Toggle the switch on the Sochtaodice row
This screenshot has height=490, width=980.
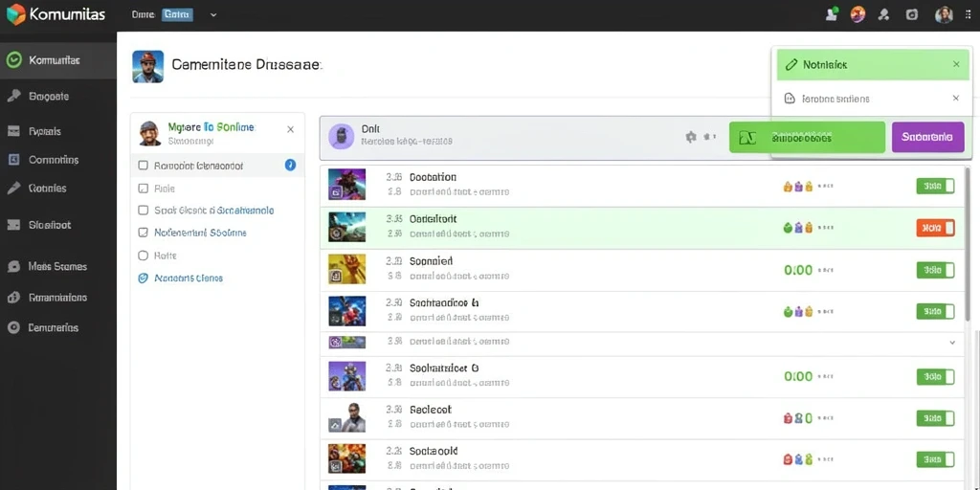[936, 311]
